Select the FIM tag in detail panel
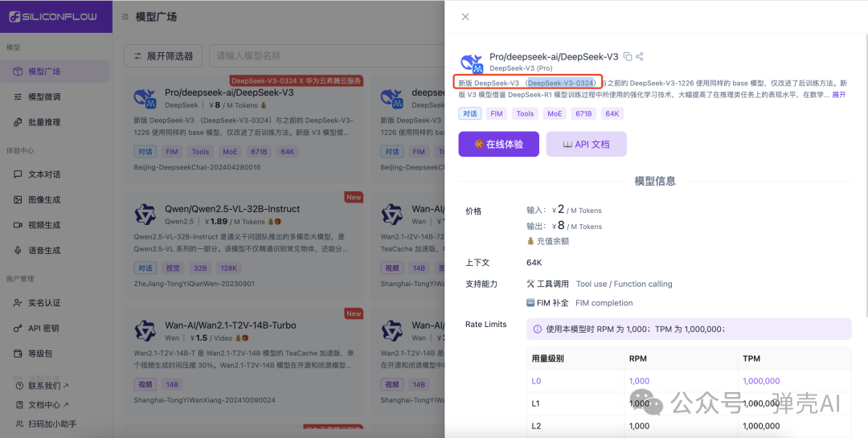868x438 pixels. 497,113
